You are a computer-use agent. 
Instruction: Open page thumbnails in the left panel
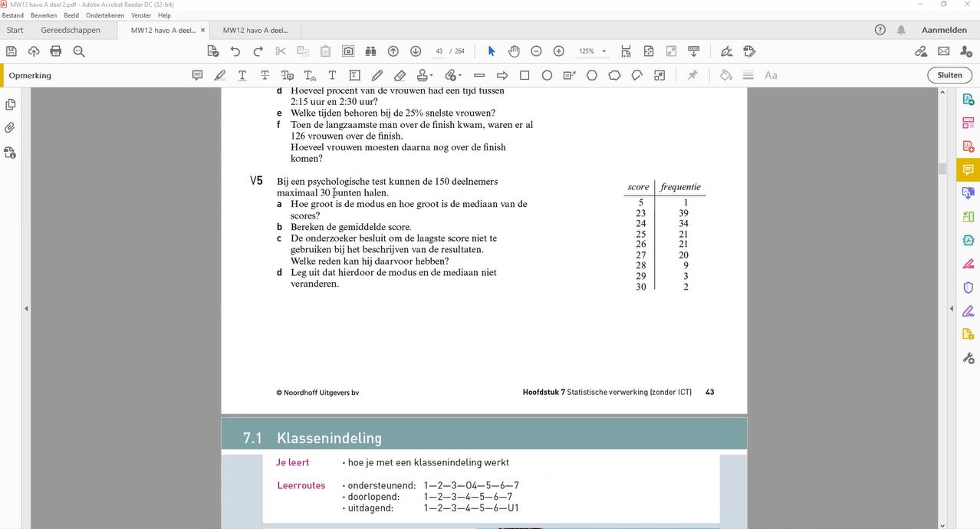coord(10,104)
